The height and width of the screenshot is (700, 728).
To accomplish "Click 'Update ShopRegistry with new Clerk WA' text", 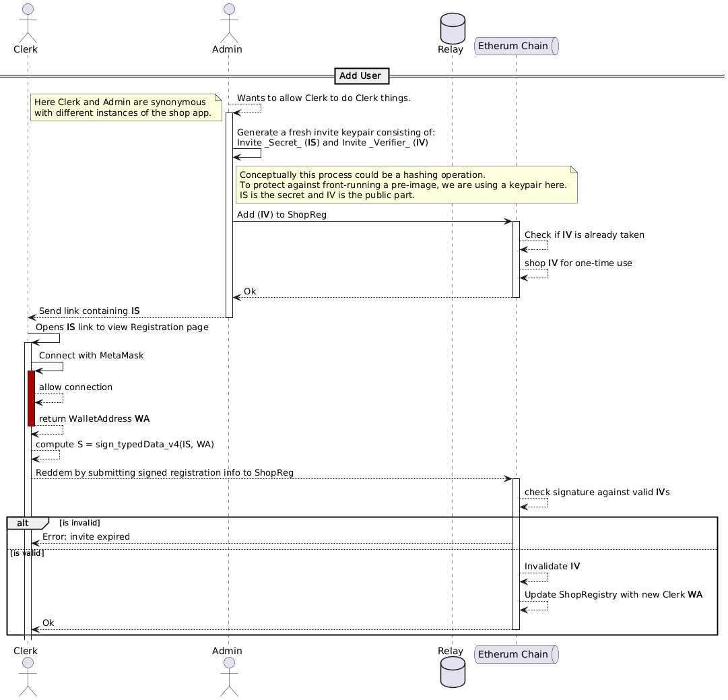I will pos(614,595).
